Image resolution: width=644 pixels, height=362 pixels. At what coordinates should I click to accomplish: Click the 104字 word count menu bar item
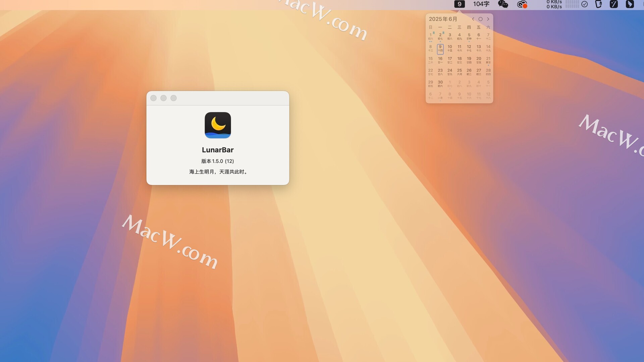[481, 4]
